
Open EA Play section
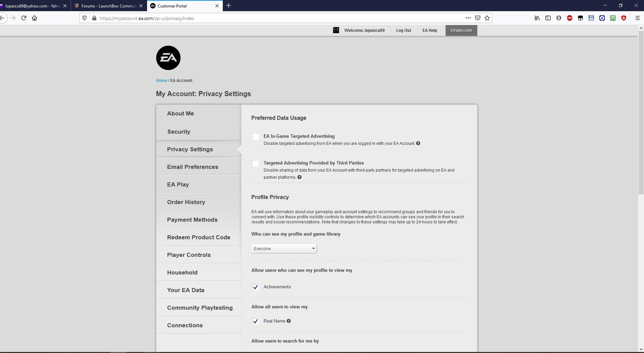199,184
